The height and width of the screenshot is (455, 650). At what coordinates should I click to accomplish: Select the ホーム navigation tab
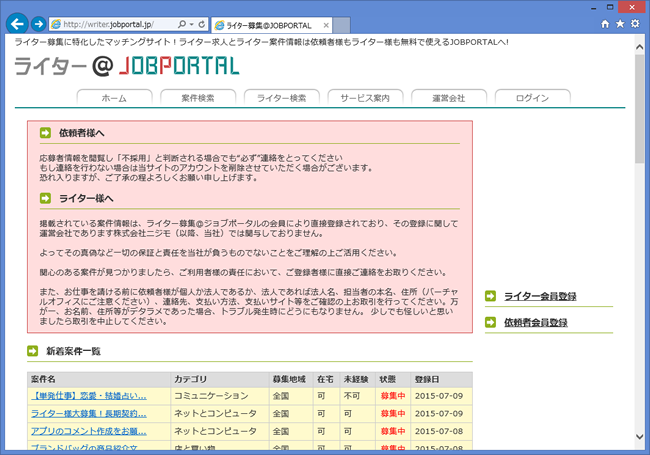click(114, 98)
